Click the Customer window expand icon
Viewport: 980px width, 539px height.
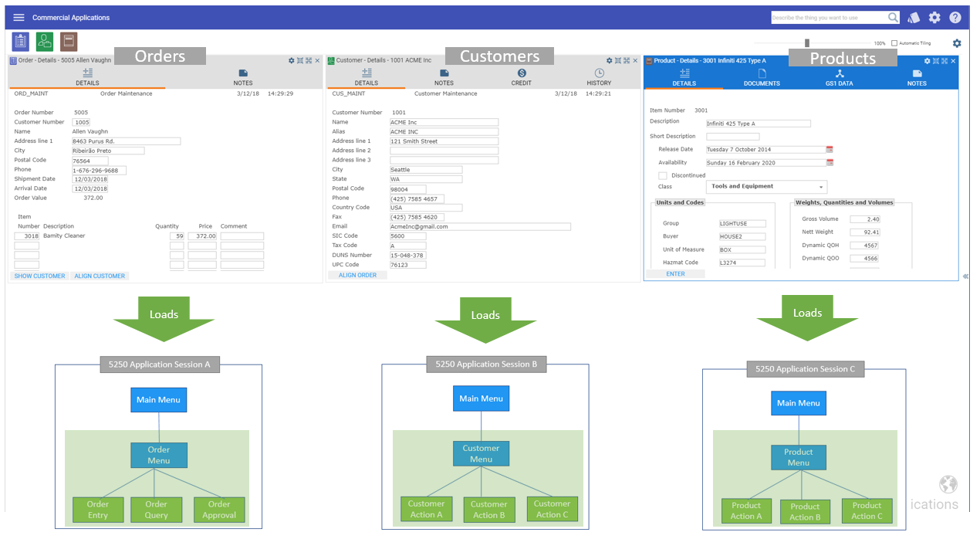(x=627, y=60)
